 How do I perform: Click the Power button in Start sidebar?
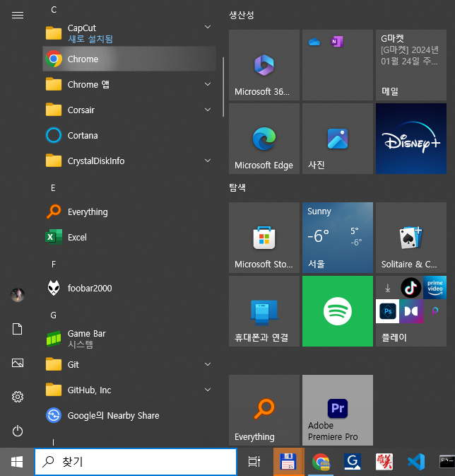pos(17,431)
